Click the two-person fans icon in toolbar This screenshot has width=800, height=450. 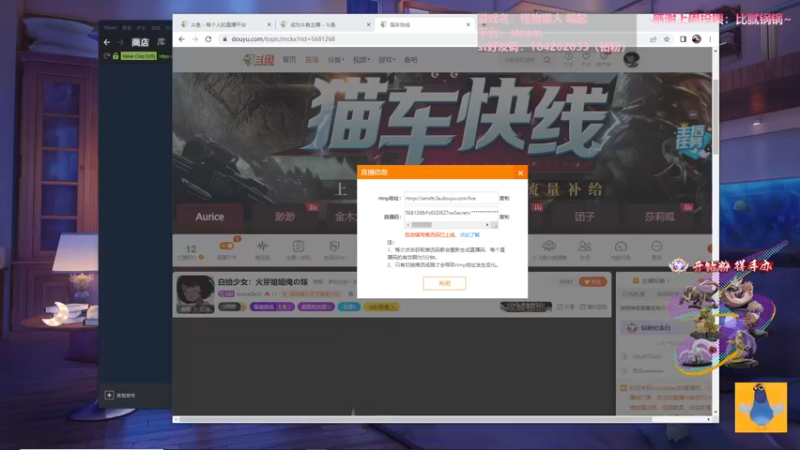click(x=585, y=246)
